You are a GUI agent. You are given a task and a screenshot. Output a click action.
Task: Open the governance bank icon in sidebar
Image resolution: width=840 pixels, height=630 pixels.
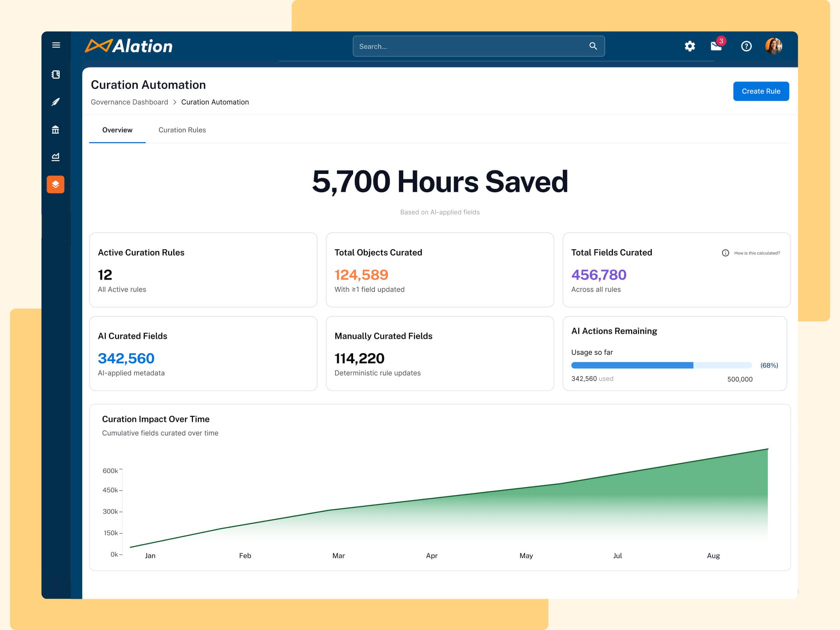point(56,129)
